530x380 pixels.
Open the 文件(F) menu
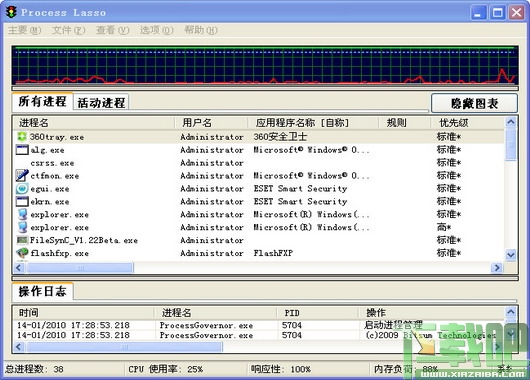[69, 30]
